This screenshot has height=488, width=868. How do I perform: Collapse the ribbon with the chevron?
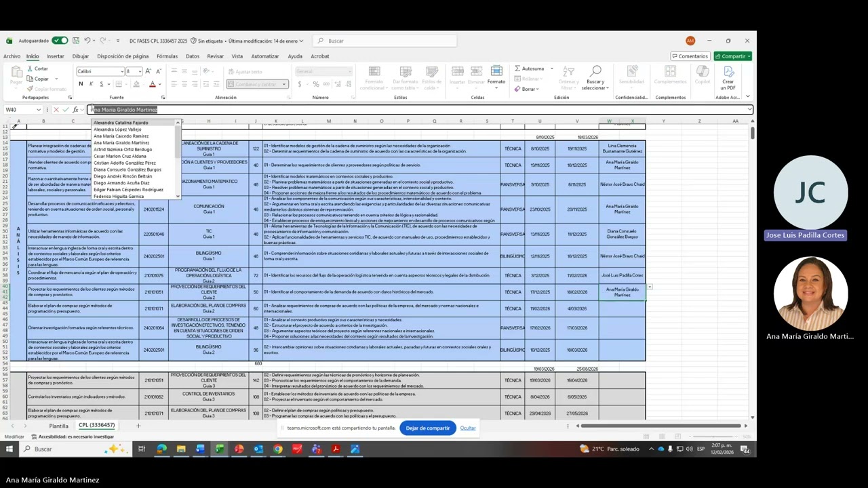[x=749, y=98]
